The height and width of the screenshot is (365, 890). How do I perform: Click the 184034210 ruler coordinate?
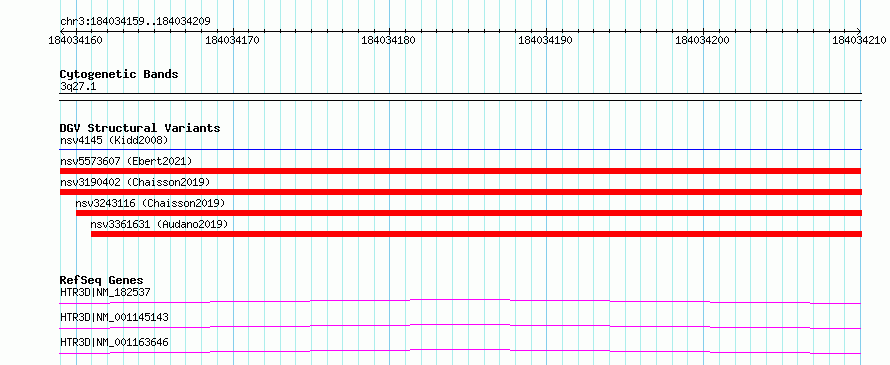click(x=859, y=40)
